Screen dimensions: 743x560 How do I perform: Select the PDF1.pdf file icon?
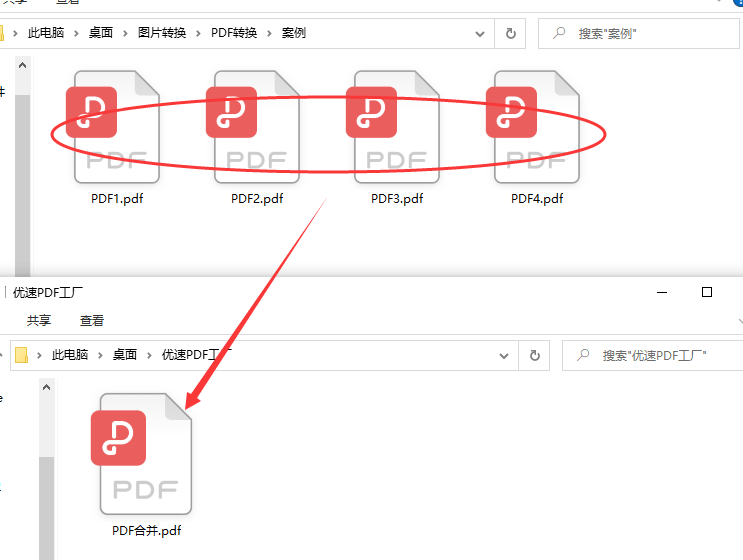(x=113, y=127)
